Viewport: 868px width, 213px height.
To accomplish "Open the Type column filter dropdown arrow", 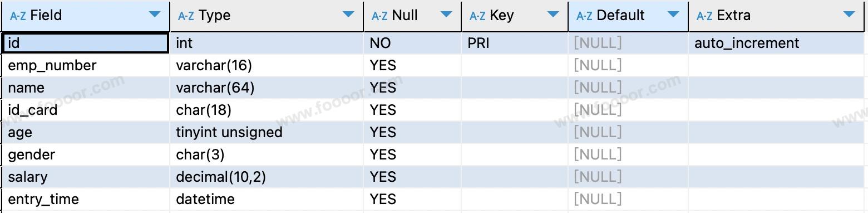I will tap(349, 15).
